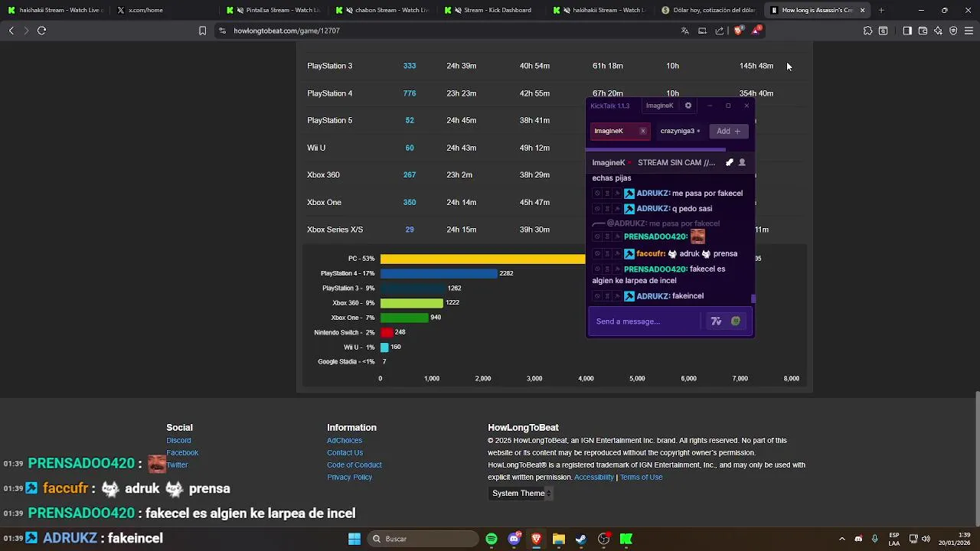Click the Xbox Series X/S row label

pos(335,230)
